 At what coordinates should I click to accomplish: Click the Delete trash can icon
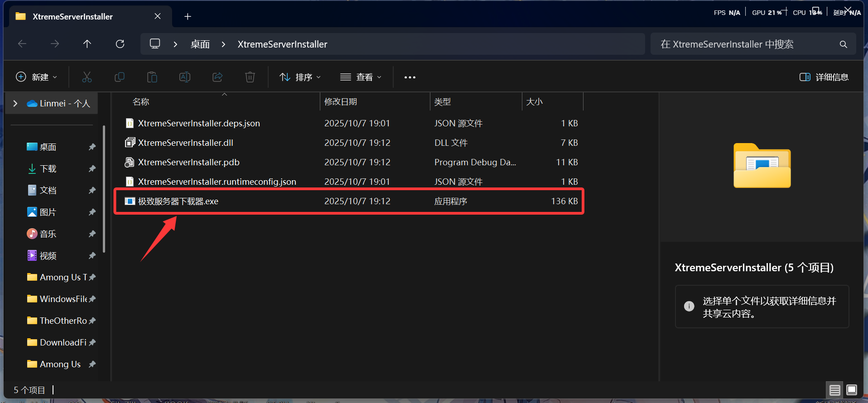(x=250, y=77)
